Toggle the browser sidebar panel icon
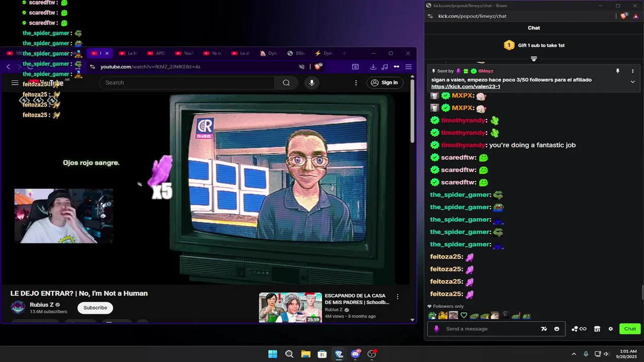Screen dimensions: 644x362 (x=355, y=66)
